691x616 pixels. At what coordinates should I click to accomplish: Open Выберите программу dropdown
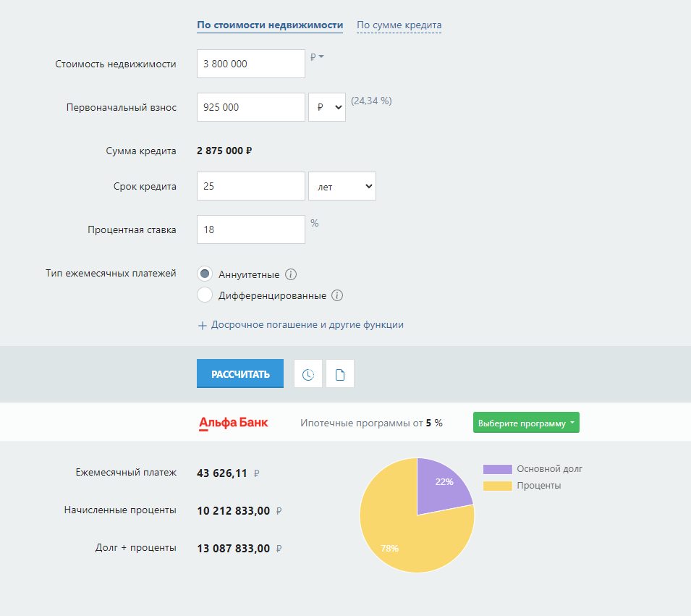(526, 423)
